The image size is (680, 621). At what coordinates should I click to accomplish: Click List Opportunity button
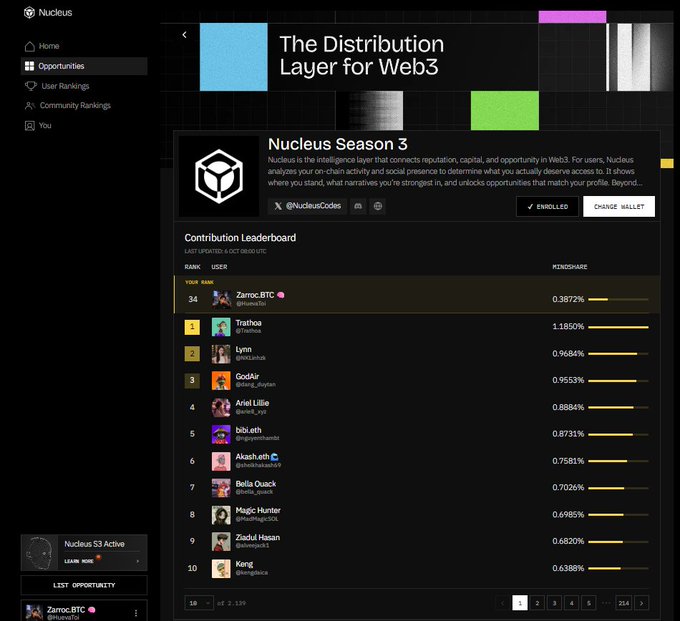pyautogui.click(x=84, y=585)
